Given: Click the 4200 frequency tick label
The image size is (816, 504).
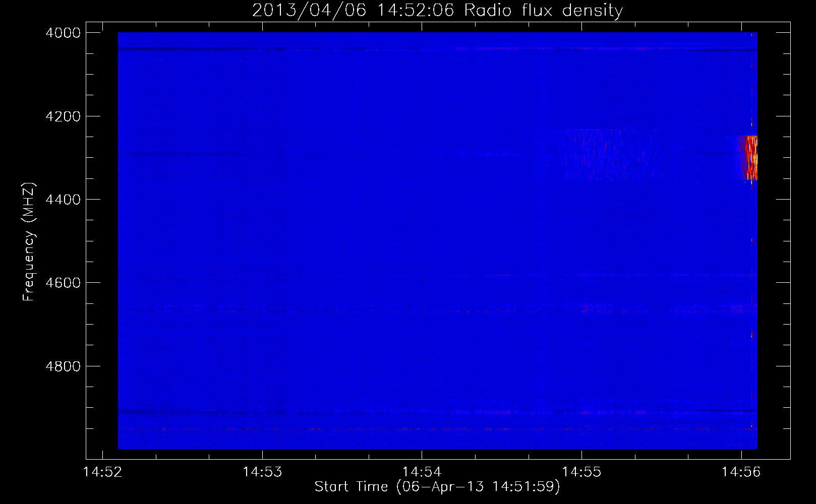Looking at the screenshot, I should click(x=63, y=116).
